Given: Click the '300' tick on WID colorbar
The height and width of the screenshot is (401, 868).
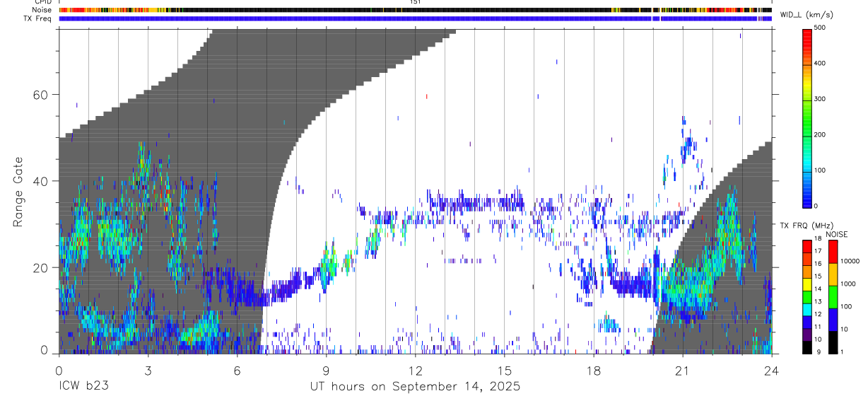Looking at the screenshot, I should click(820, 99).
